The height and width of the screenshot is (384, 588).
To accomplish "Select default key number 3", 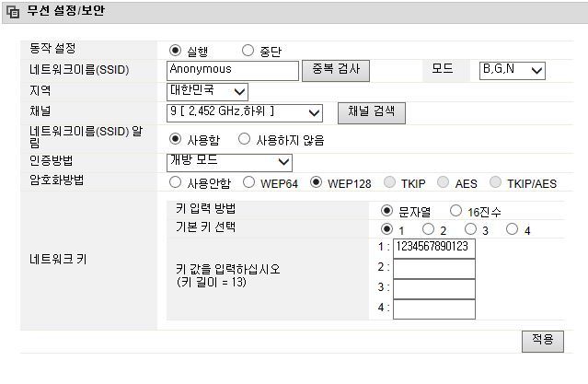I will pyautogui.click(x=470, y=229).
